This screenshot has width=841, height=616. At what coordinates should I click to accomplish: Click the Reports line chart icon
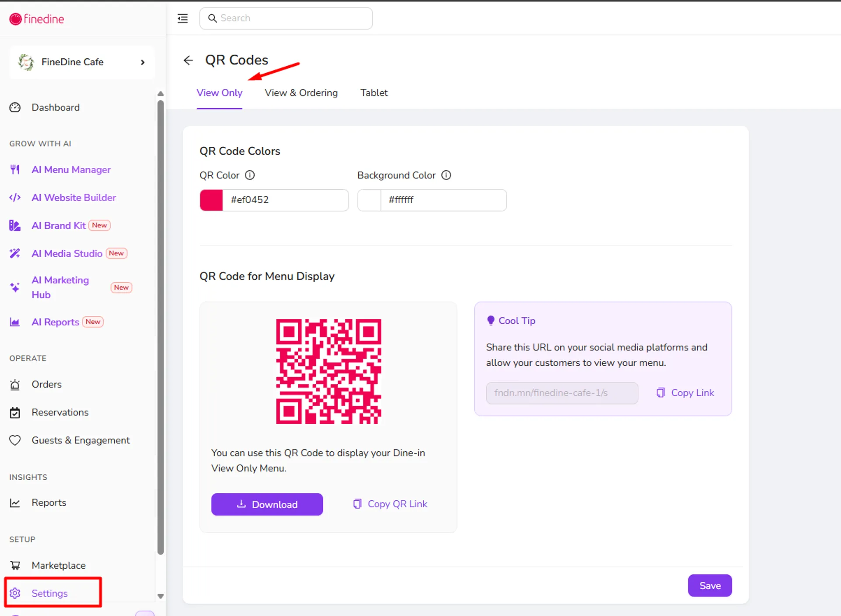[x=15, y=503]
